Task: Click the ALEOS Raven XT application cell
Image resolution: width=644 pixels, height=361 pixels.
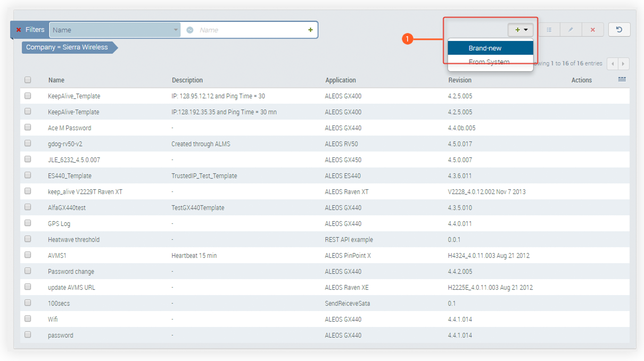Action: point(346,192)
